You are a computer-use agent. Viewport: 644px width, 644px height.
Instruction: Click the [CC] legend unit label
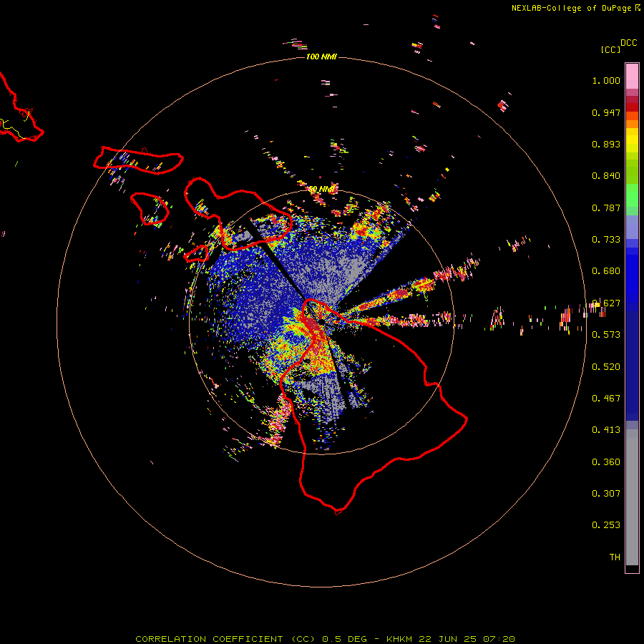(610, 49)
